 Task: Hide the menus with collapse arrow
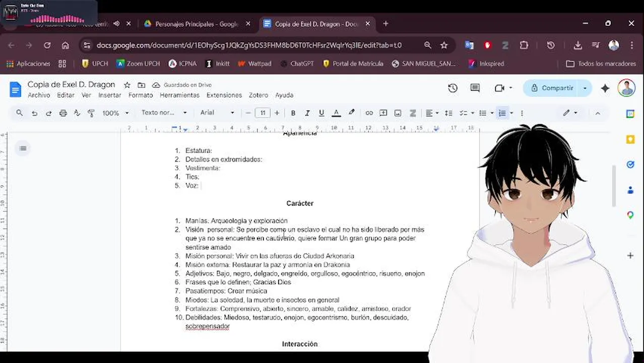598,113
